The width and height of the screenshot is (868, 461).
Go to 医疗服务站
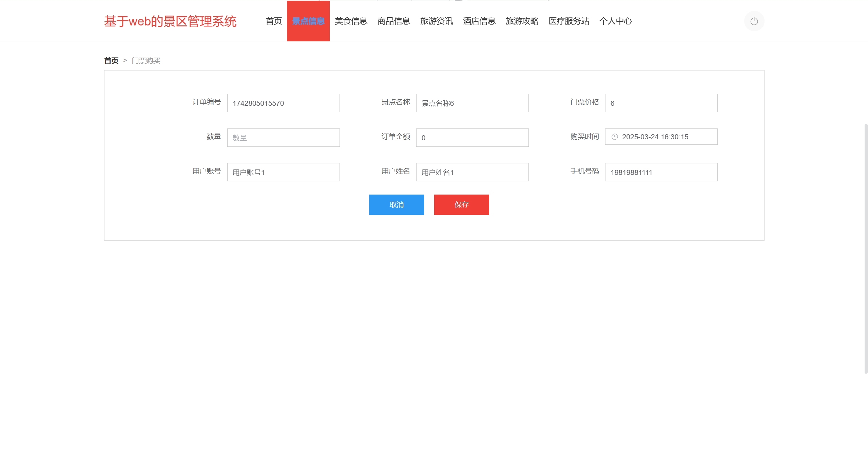[568, 21]
